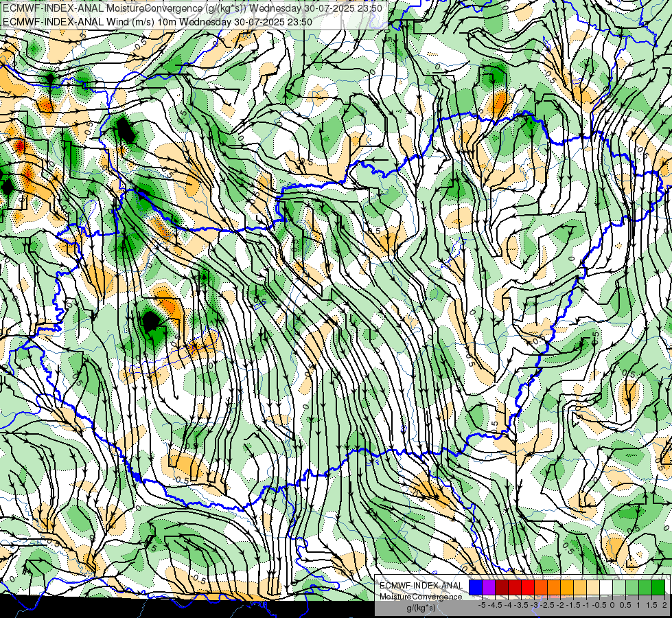672x618 pixels.
Task: Click the white legend swatch
Action: click(606, 587)
